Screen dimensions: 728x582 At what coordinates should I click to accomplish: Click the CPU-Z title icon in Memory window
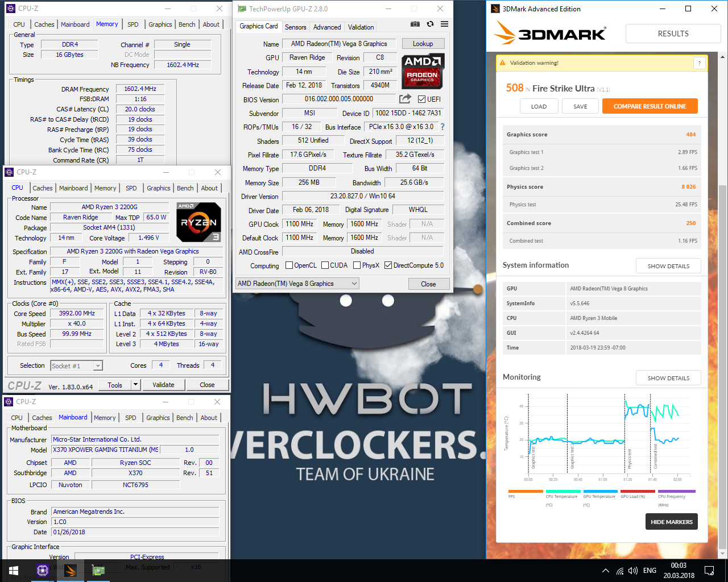10,9
